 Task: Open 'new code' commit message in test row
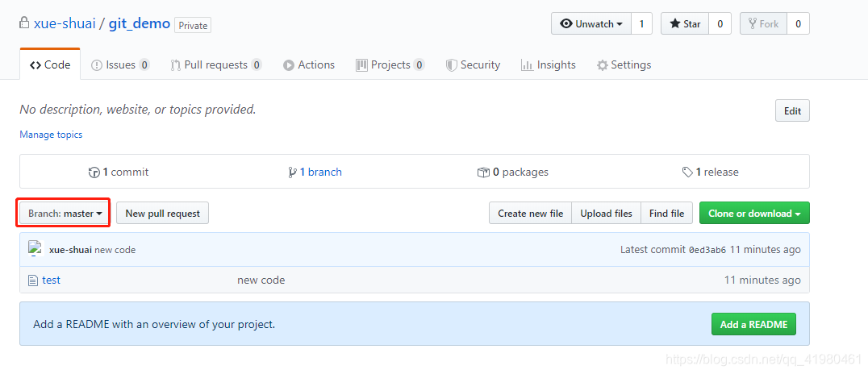click(x=261, y=280)
